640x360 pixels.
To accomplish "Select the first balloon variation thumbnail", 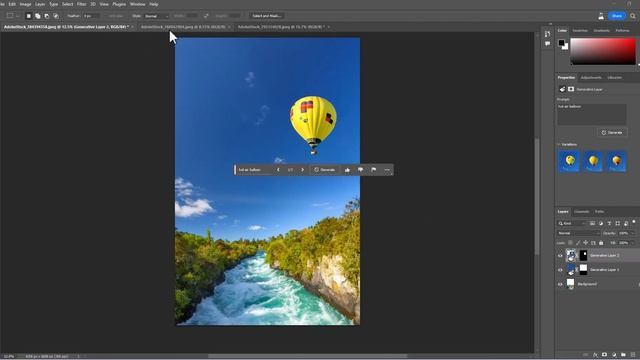I will click(569, 161).
